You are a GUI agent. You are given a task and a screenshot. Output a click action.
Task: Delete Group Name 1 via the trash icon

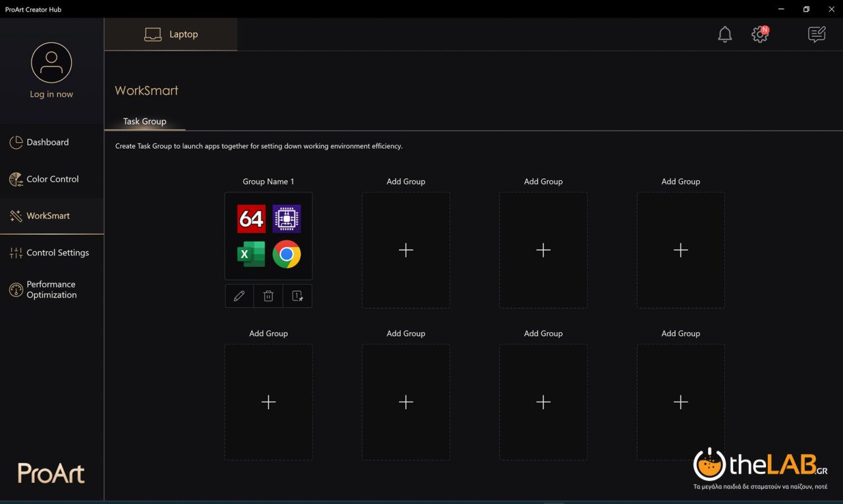pos(268,295)
